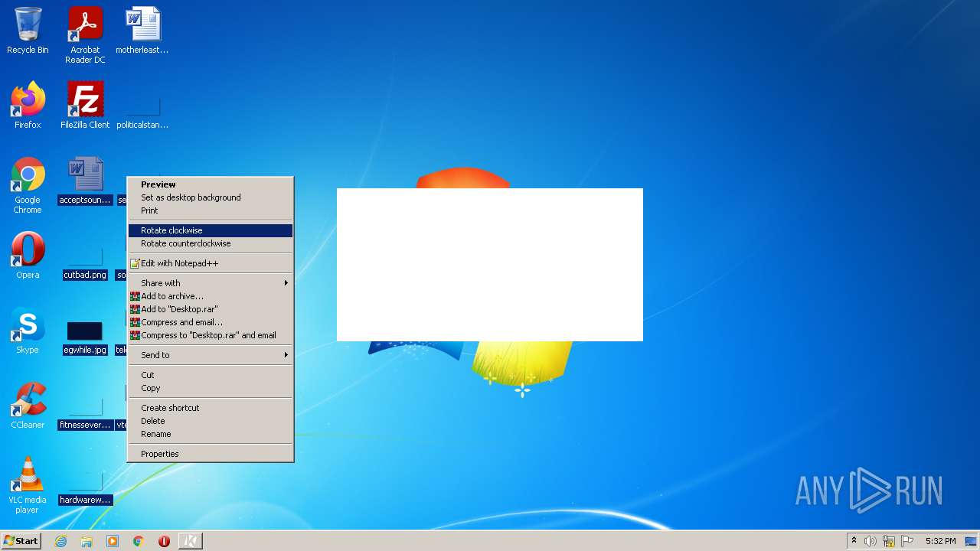
Task: Click the 5:32 PM taskbar clock
Action: point(940,541)
